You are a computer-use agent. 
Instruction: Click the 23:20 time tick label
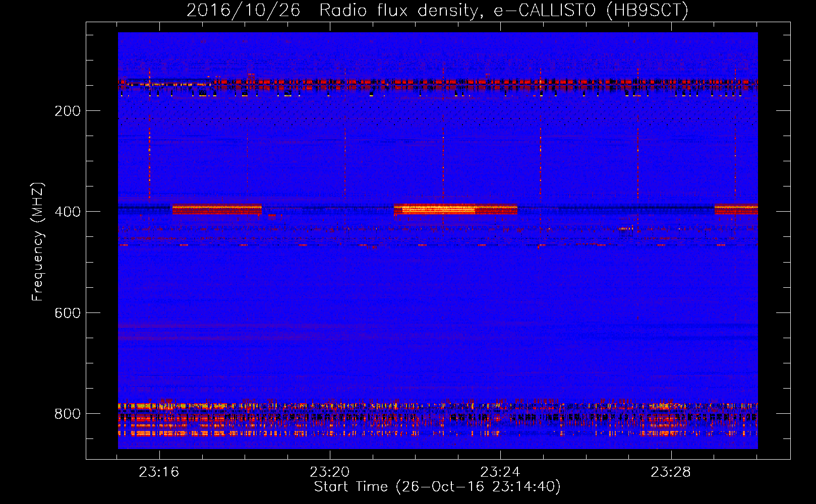pyautogui.click(x=329, y=472)
